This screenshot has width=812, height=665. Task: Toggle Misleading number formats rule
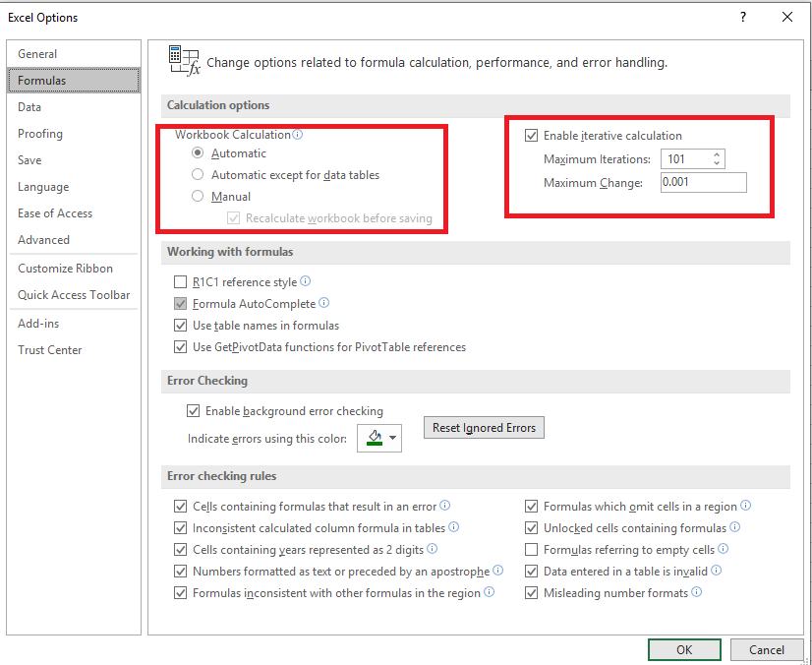coord(531,593)
